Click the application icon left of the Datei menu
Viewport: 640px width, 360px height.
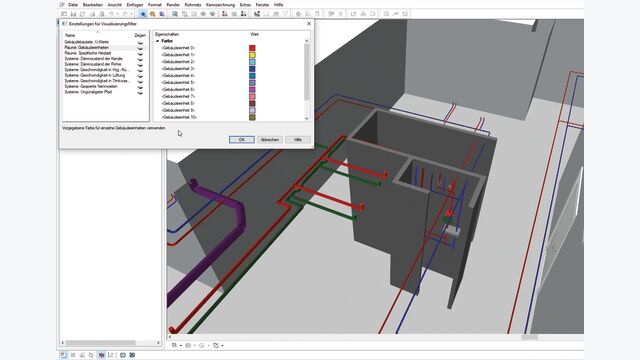click(62, 4)
